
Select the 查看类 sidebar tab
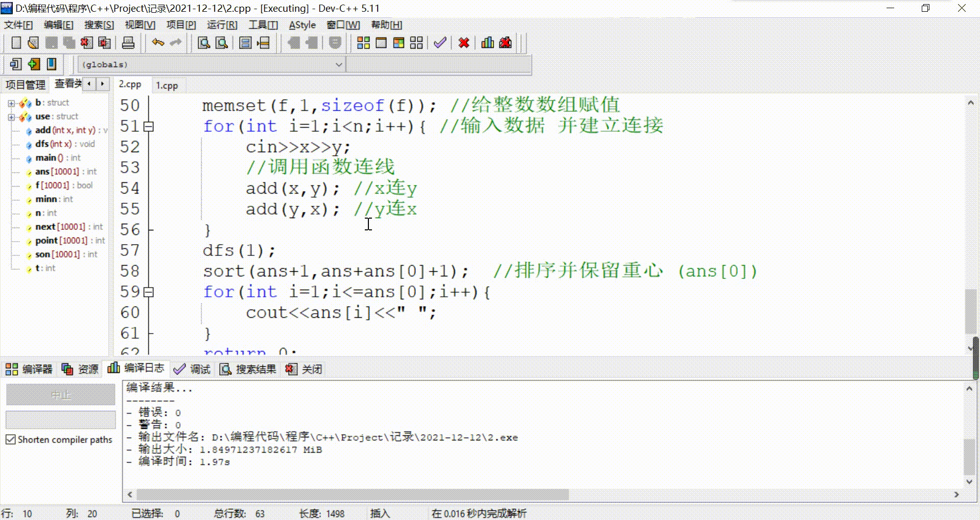(x=68, y=84)
